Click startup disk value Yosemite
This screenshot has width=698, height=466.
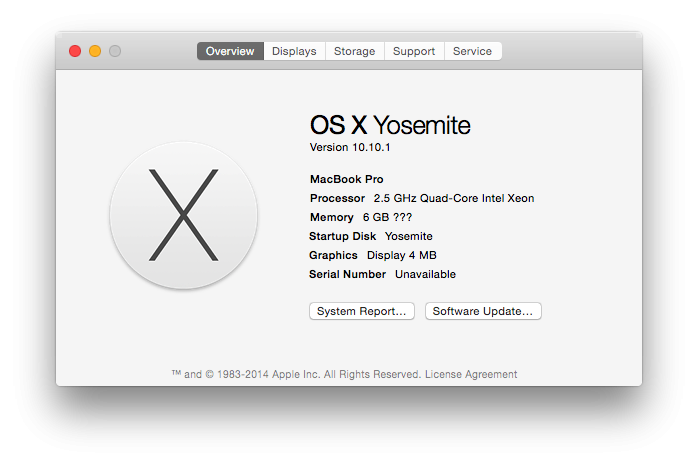coord(409,236)
